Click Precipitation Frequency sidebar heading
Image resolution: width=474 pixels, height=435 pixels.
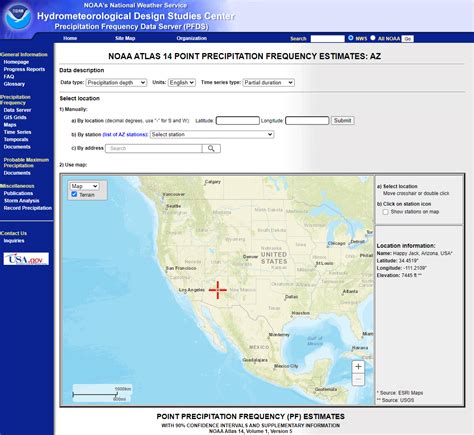click(15, 100)
